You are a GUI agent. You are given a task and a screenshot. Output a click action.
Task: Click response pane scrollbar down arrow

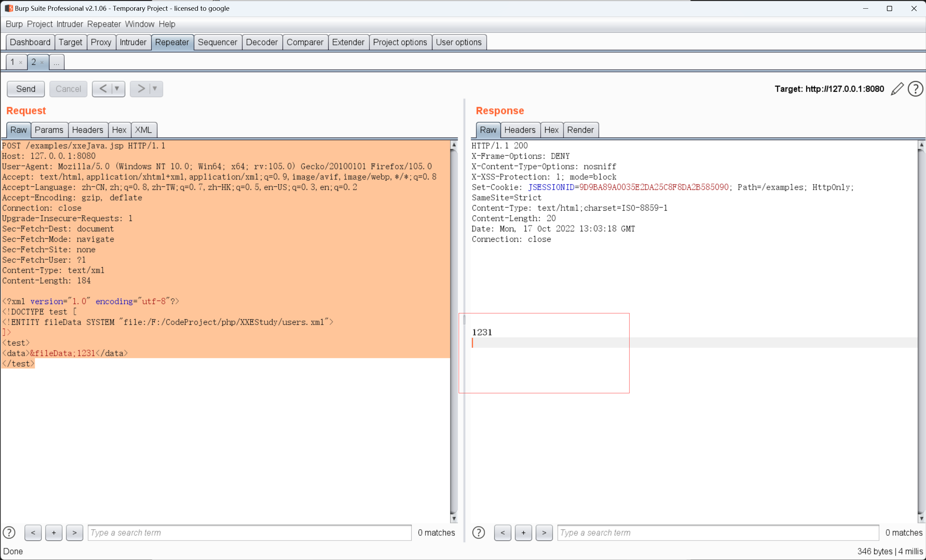click(921, 518)
